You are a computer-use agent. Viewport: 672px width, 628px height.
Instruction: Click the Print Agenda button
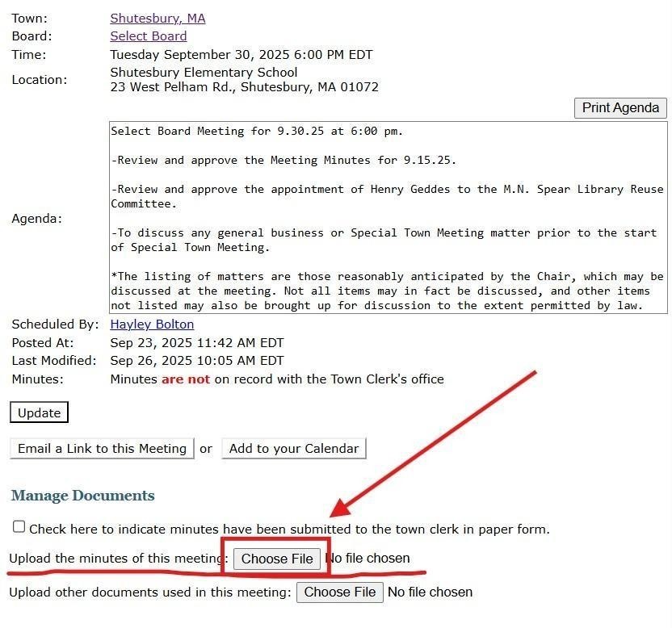[620, 107]
